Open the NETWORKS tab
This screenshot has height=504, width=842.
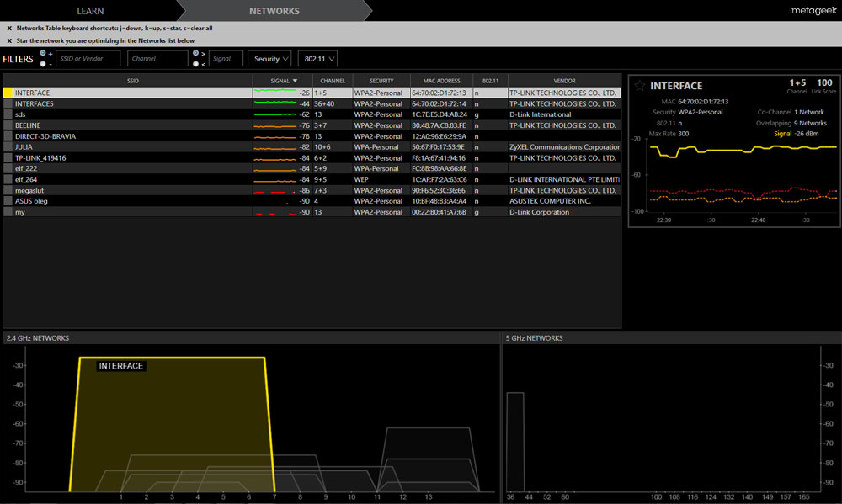point(274,11)
